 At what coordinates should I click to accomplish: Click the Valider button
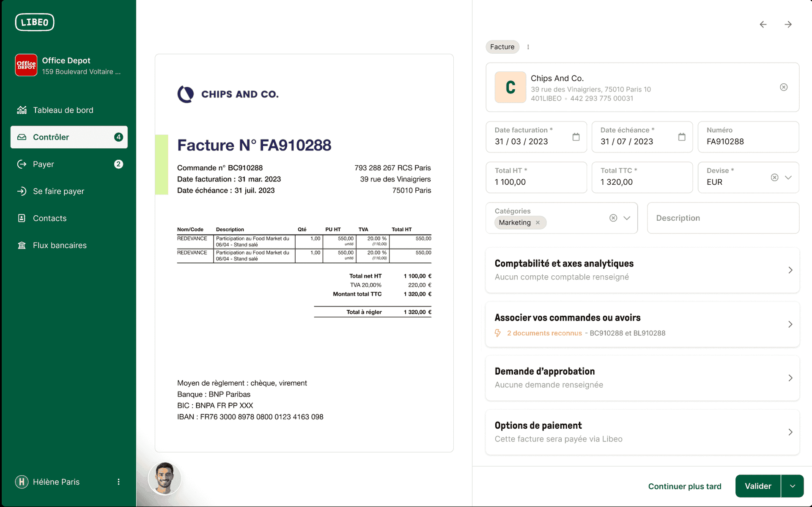[x=758, y=486]
